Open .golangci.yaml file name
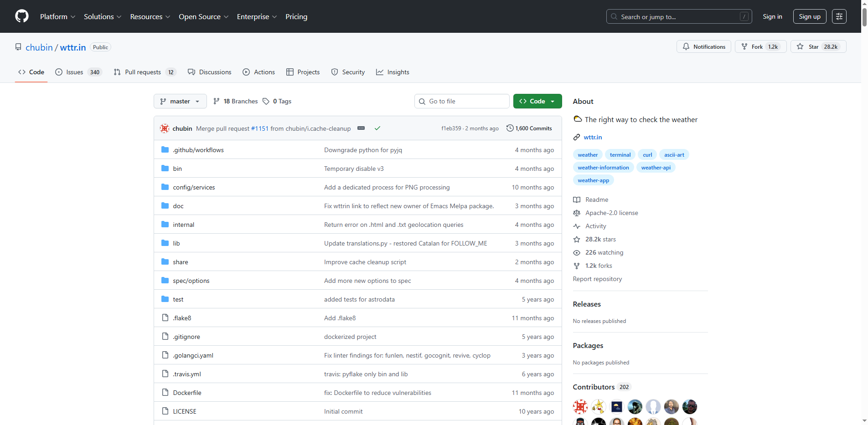 click(x=193, y=355)
